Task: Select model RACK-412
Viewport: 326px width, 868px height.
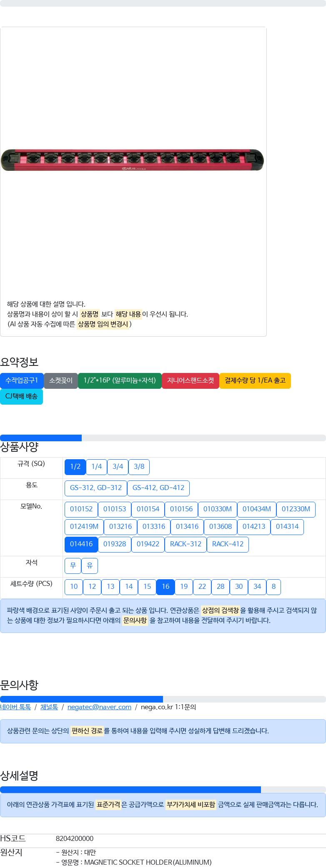Action: click(x=228, y=544)
